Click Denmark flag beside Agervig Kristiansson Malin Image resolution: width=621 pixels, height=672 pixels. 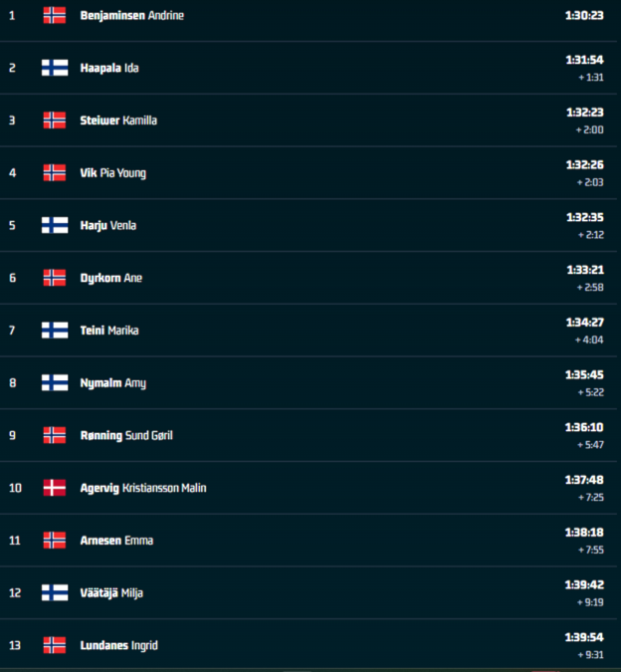[x=55, y=488]
